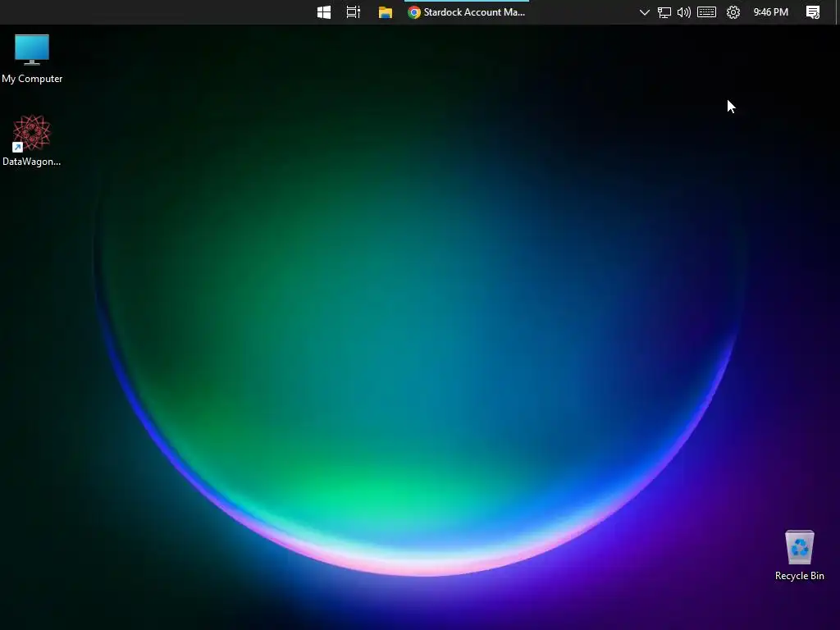The height and width of the screenshot is (630, 840).
Task: Open Task View from the taskbar
Action: [353, 12]
